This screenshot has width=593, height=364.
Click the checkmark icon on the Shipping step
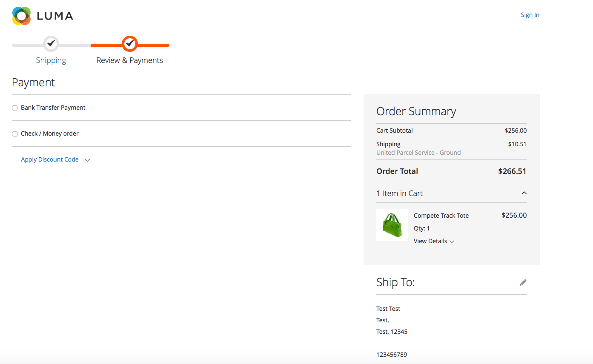point(51,43)
